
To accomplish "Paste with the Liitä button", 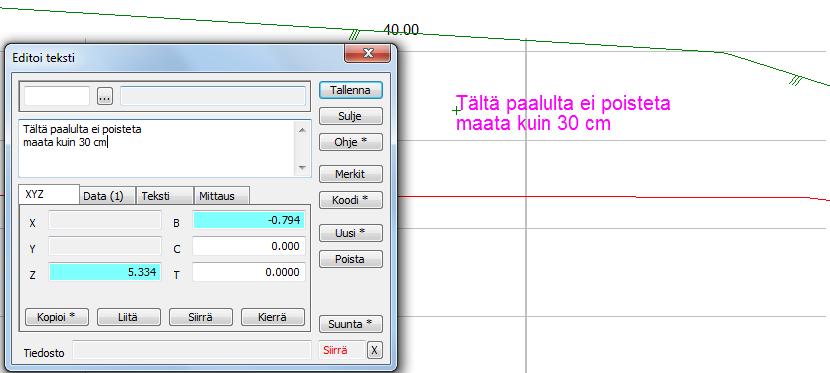I will coord(129,317).
